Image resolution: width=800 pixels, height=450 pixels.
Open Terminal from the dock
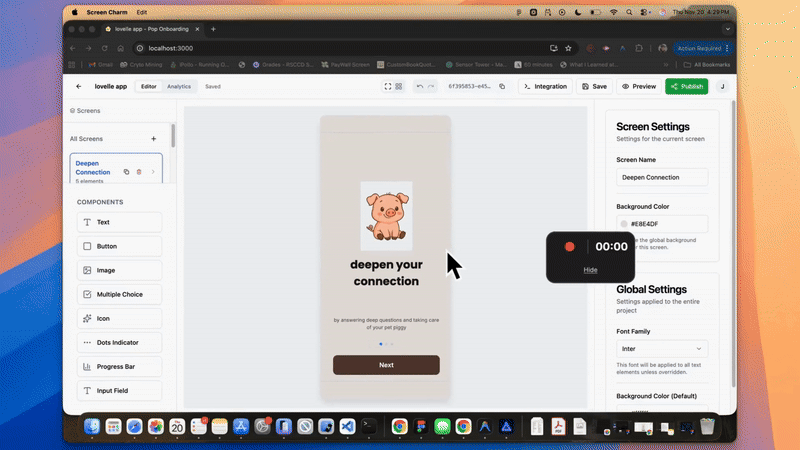click(x=369, y=427)
